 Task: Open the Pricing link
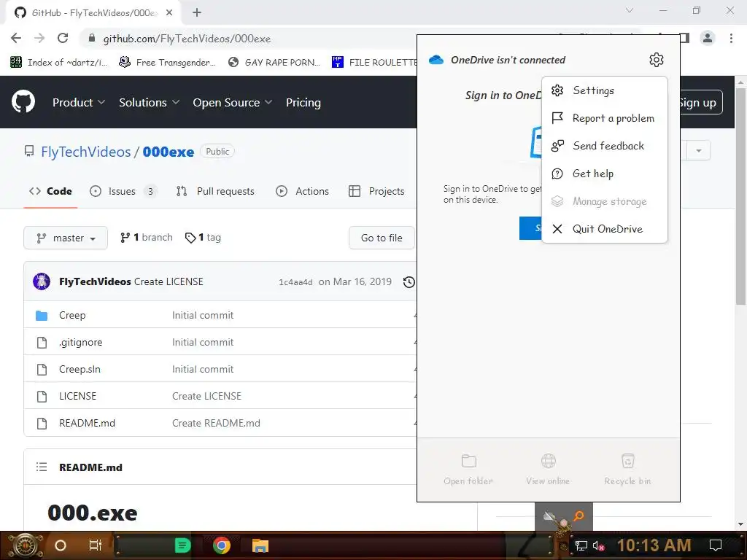pos(303,102)
